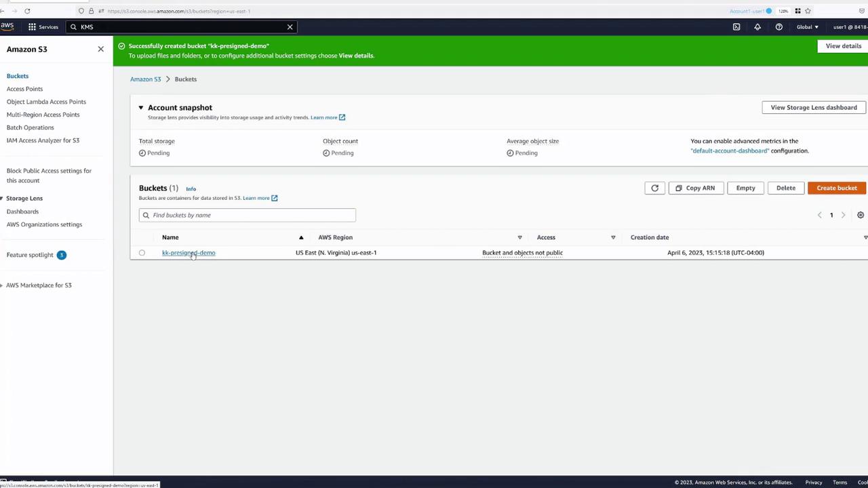Collapse the Account snapshot section

click(x=141, y=108)
